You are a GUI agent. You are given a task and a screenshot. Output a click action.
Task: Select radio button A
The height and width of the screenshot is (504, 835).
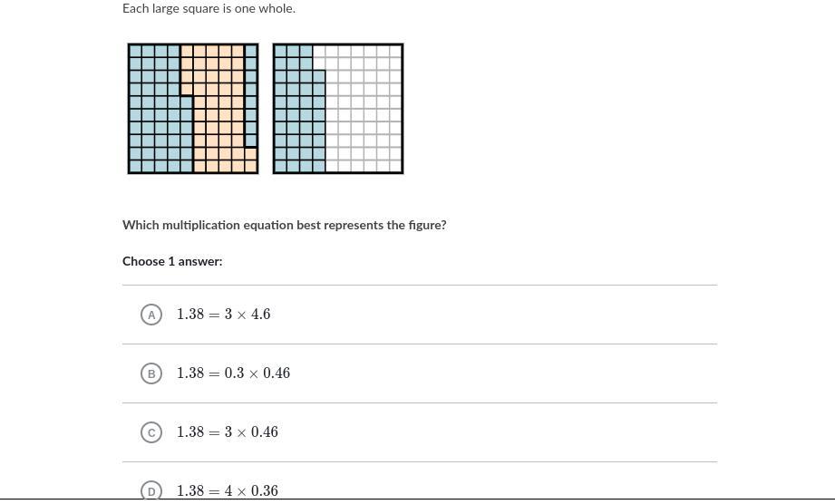tap(151, 315)
